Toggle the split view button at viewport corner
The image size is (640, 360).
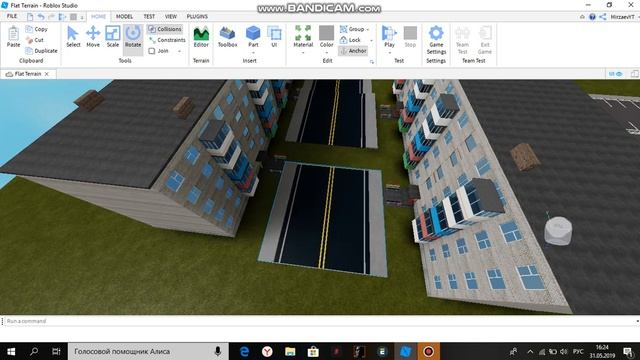tap(634, 74)
